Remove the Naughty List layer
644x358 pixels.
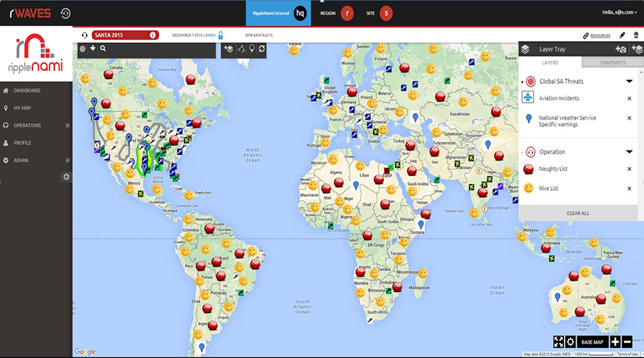(629, 169)
